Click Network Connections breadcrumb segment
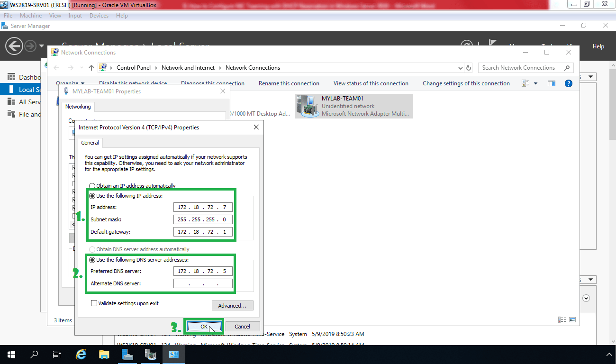The height and width of the screenshot is (364, 616). point(253,68)
